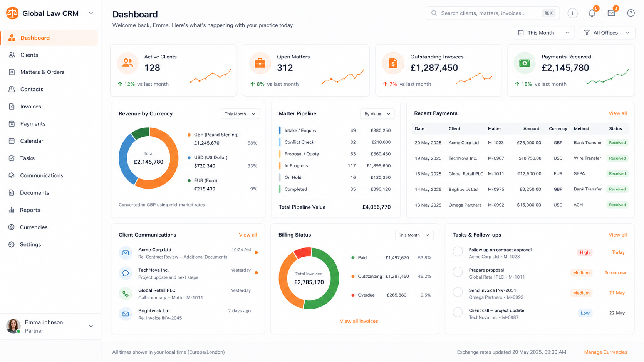Click View all in Client Communications

click(248, 235)
